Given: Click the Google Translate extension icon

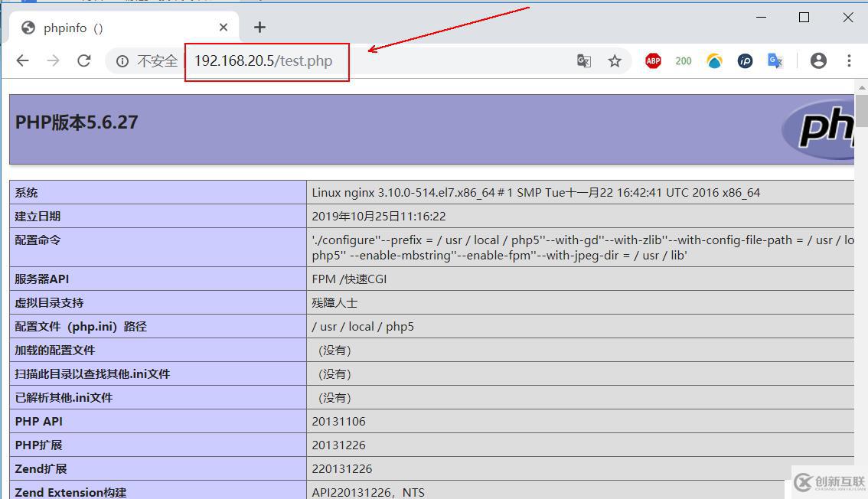Looking at the screenshot, I should (775, 60).
